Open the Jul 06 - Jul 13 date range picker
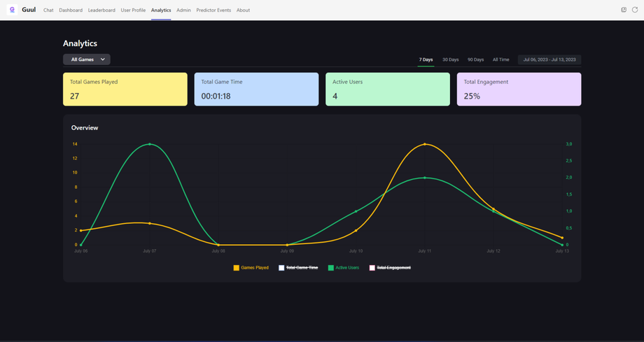The width and height of the screenshot is (644, 342). point(549,59)
